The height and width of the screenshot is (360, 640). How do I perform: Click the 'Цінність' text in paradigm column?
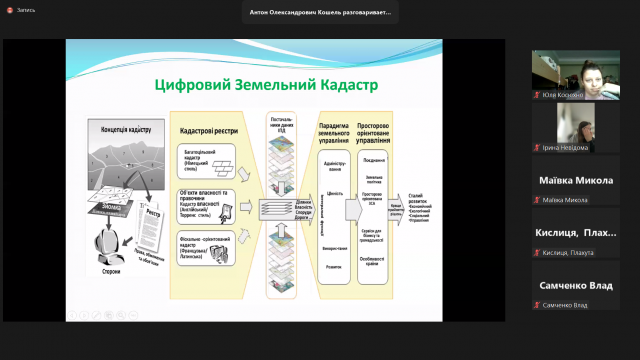point(335,193)
